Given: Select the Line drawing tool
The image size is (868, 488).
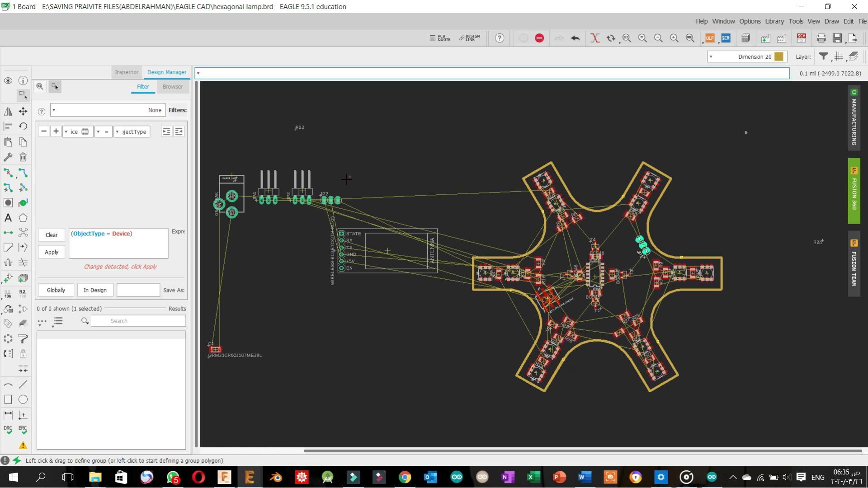Looking at the screenshot, I should click(x=23, y=385).
